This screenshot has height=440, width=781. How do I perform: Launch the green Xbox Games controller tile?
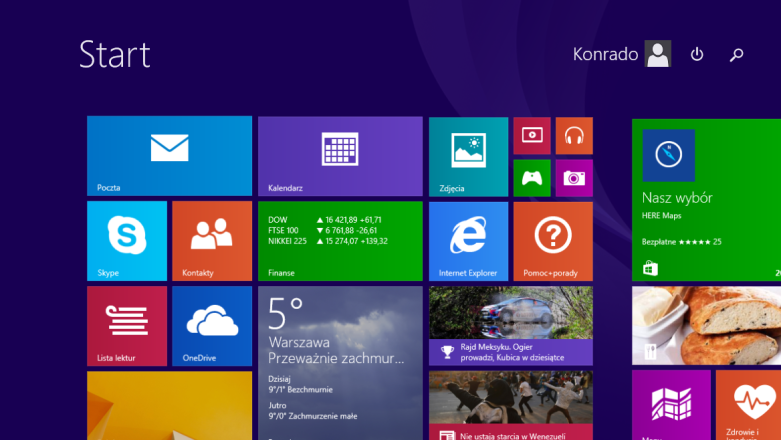[532, 178]
